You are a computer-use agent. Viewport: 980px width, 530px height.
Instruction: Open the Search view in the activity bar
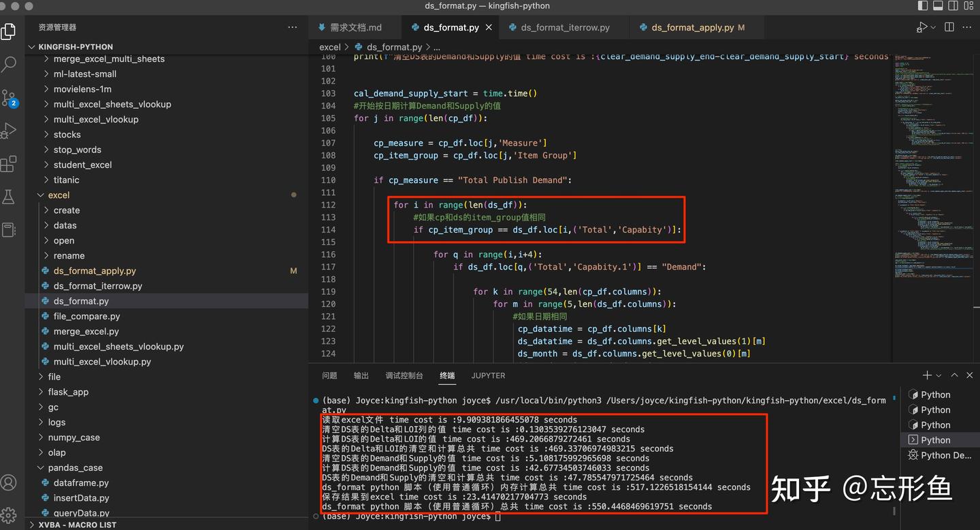(10, 64)
